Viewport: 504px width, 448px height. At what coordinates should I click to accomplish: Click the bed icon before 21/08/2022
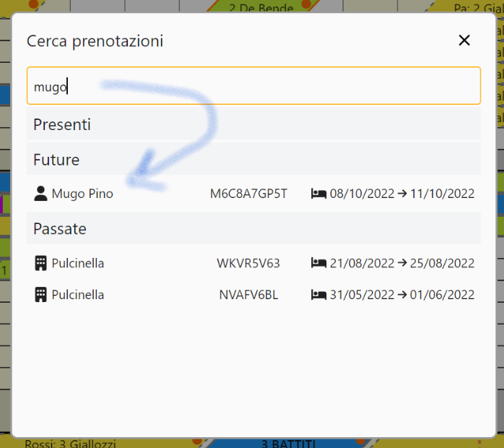pos(318,263)
